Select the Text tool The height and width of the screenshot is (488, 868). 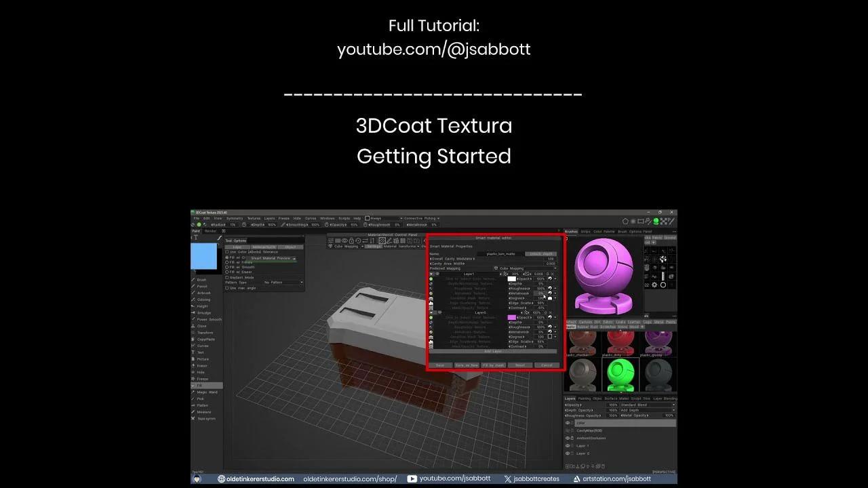(x=199, y=352)
